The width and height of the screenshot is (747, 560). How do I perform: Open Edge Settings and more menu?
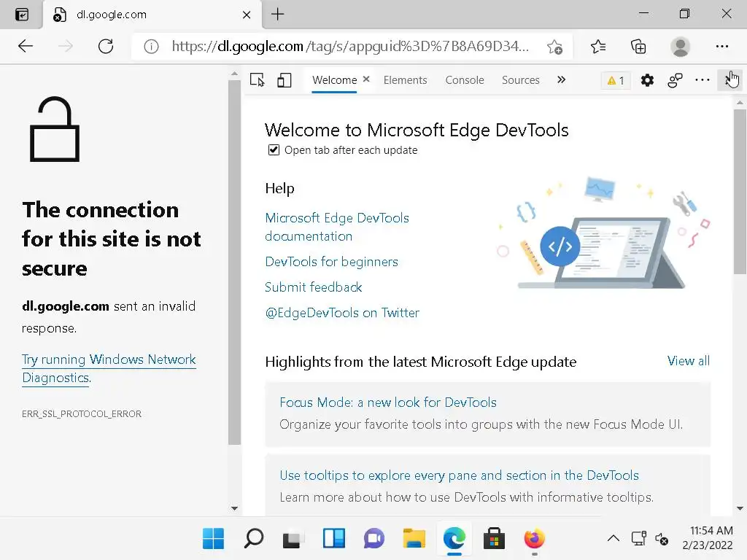pos(721,46)
